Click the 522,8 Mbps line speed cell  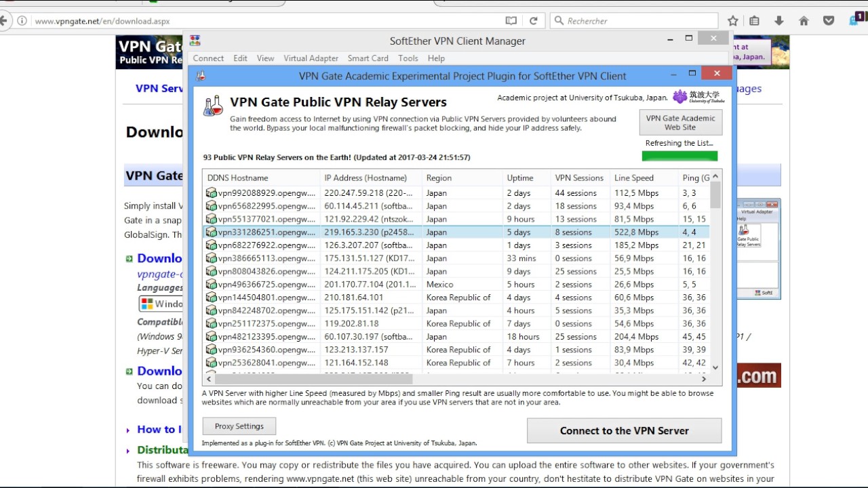(636, 232)
